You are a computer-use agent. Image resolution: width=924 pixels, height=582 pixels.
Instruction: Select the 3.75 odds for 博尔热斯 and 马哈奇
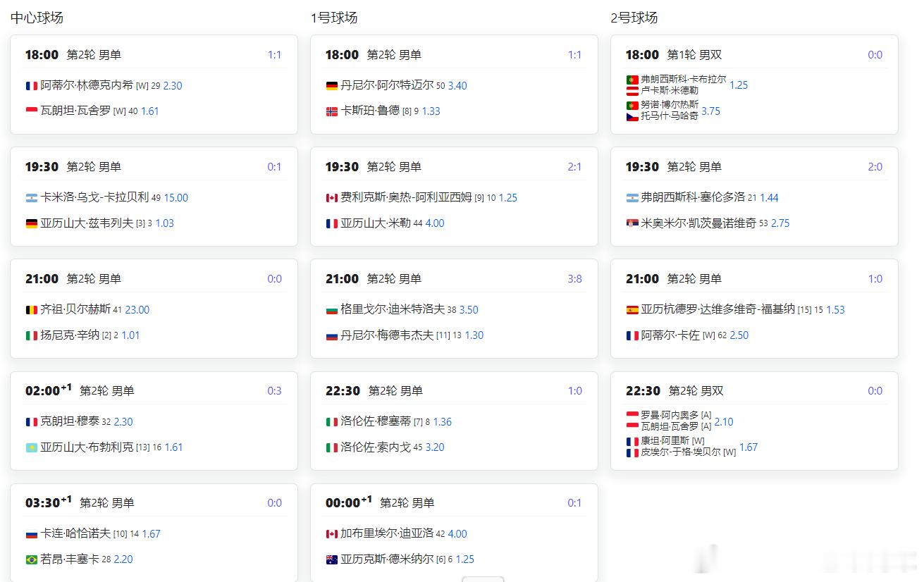pos(710,111)
